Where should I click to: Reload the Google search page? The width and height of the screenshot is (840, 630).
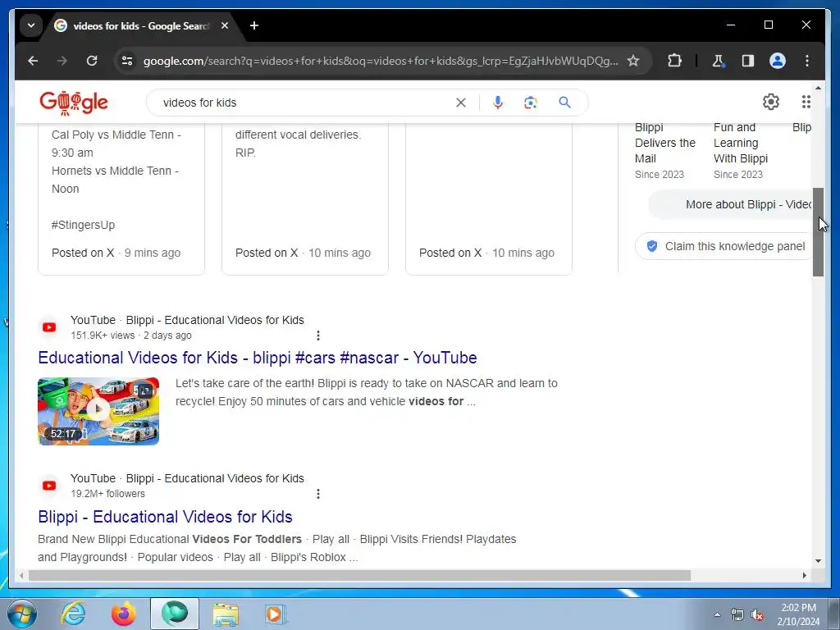(92, 61)
